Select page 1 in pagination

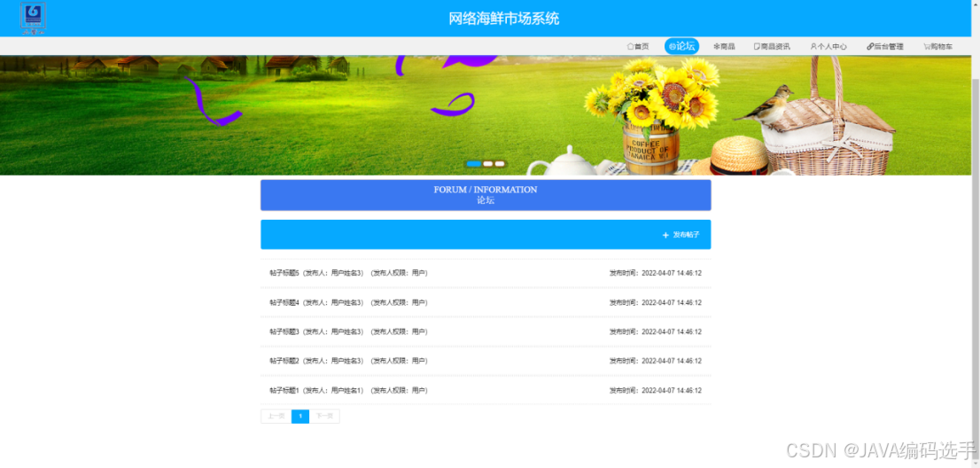300,416
